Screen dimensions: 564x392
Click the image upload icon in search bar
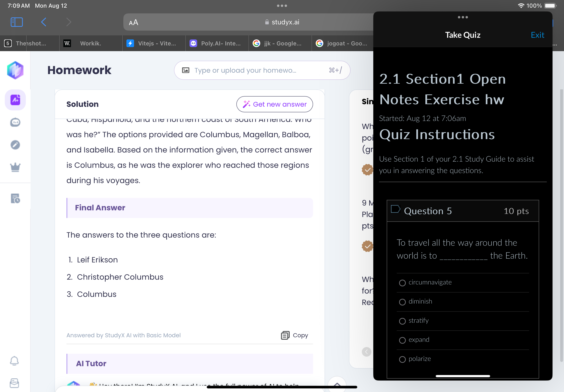tap(186, 70)
